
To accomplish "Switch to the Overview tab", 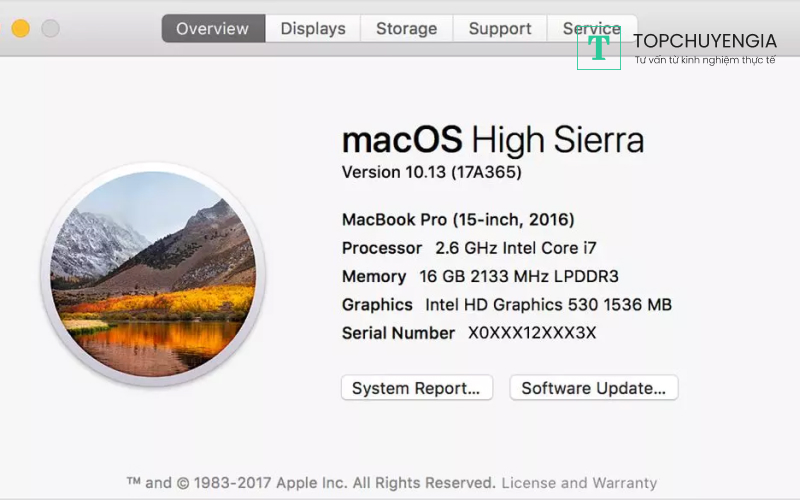I will 213,28.
